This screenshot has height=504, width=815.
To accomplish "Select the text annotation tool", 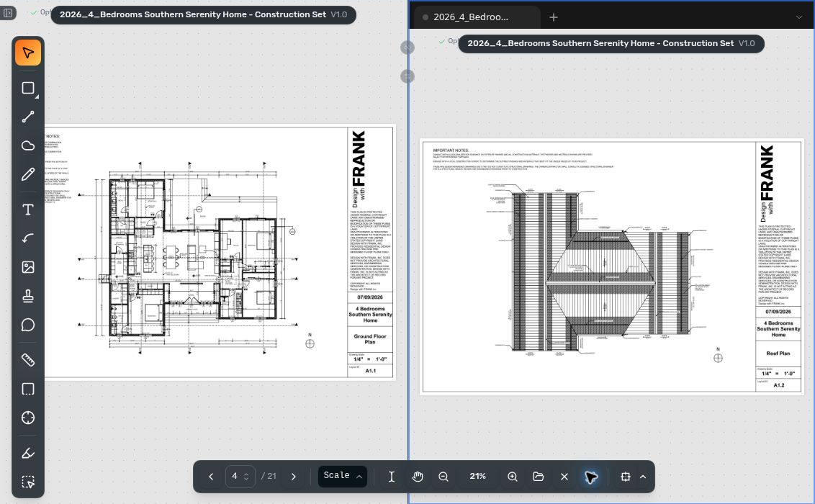I will pyautogui.click(x=28, y=210).
